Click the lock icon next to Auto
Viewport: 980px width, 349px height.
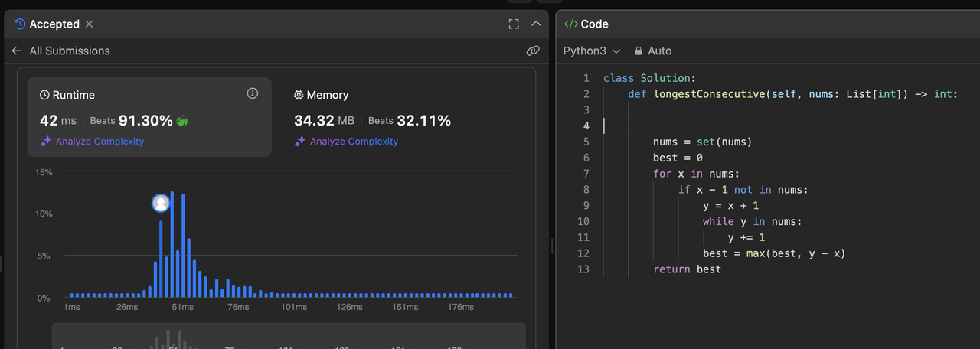pyautogui.click(x=638, y=51)
